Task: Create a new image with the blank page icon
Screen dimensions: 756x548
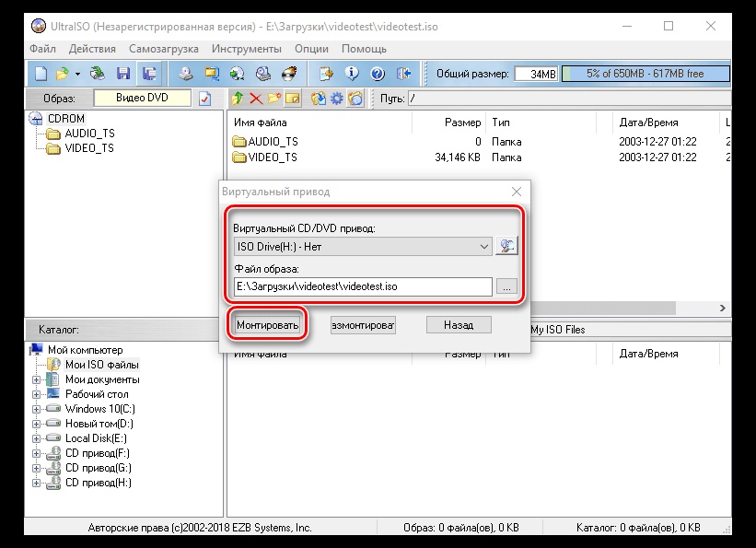Action: click(41, 74)
